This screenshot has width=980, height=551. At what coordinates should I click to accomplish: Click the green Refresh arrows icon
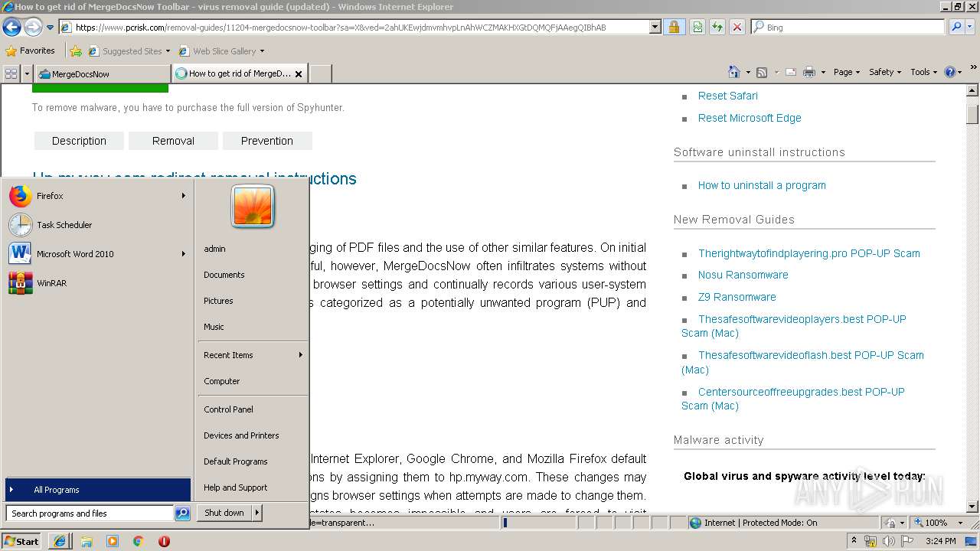click(x=717, y=27)
